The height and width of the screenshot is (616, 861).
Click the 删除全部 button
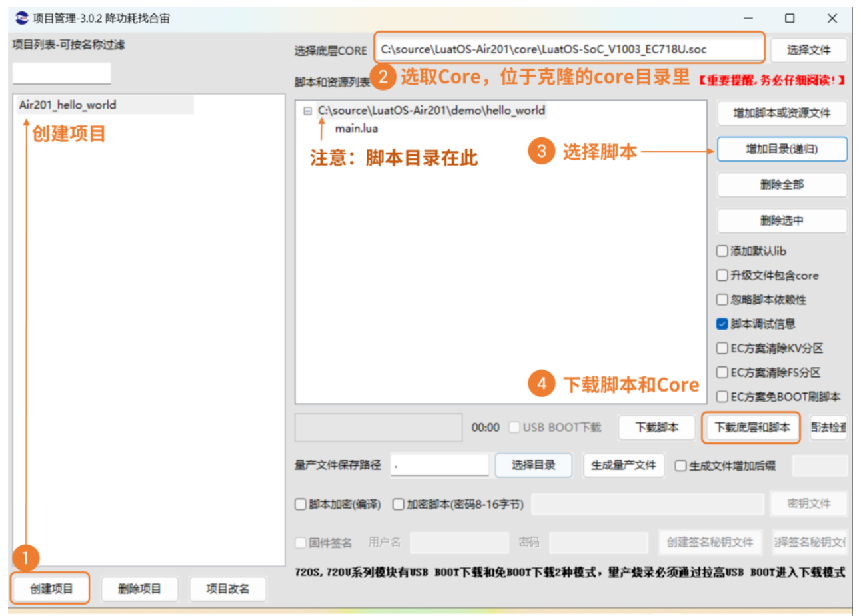(x=782, y=185)
